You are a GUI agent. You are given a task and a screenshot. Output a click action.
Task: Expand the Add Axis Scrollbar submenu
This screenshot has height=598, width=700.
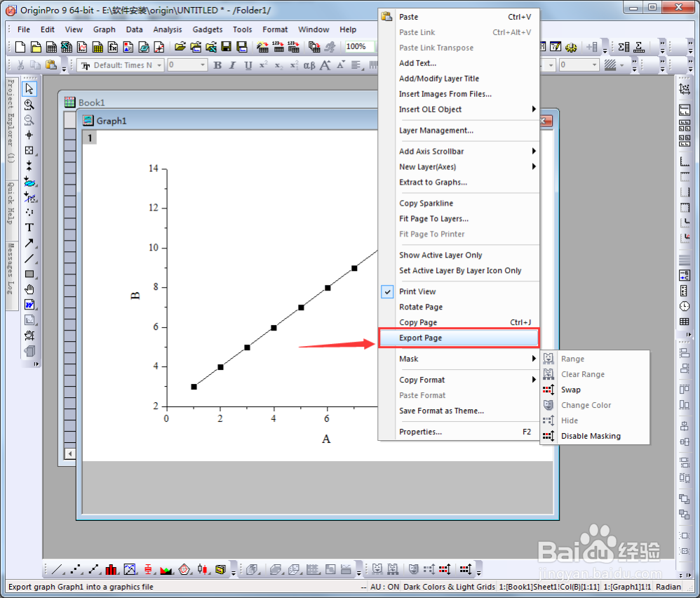pyautogui.click(x=459, y=152)
